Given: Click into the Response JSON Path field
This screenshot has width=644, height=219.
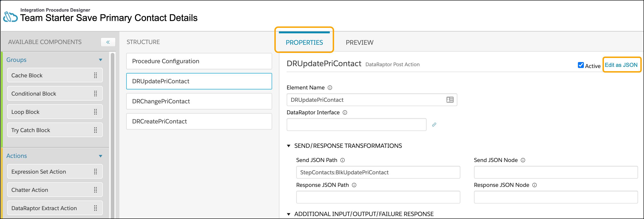Looking at the screenshot, I should pos(378,197).
